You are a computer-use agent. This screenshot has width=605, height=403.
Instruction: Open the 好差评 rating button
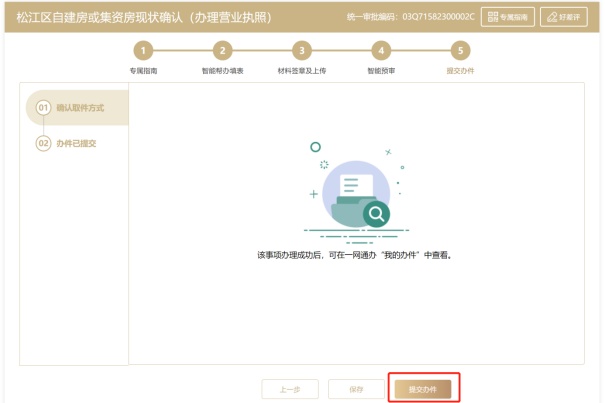564,17
